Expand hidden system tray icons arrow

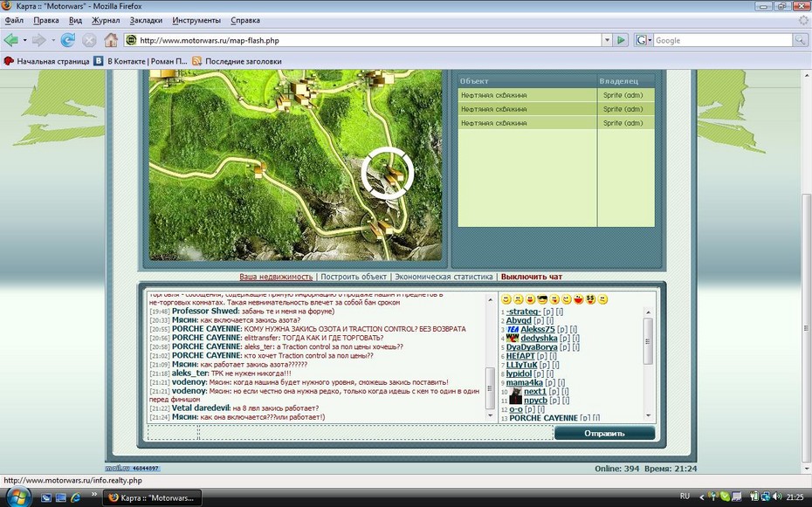pos(702,497)
